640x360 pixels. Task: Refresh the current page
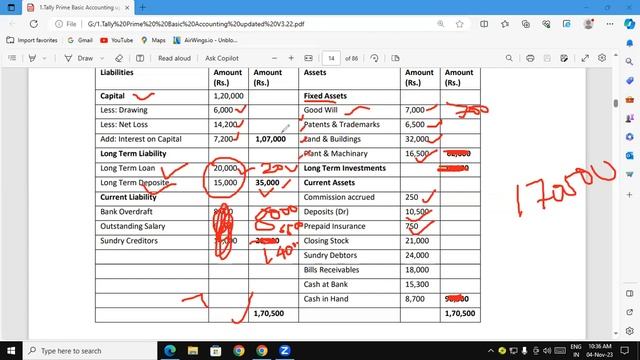(34, 24)
